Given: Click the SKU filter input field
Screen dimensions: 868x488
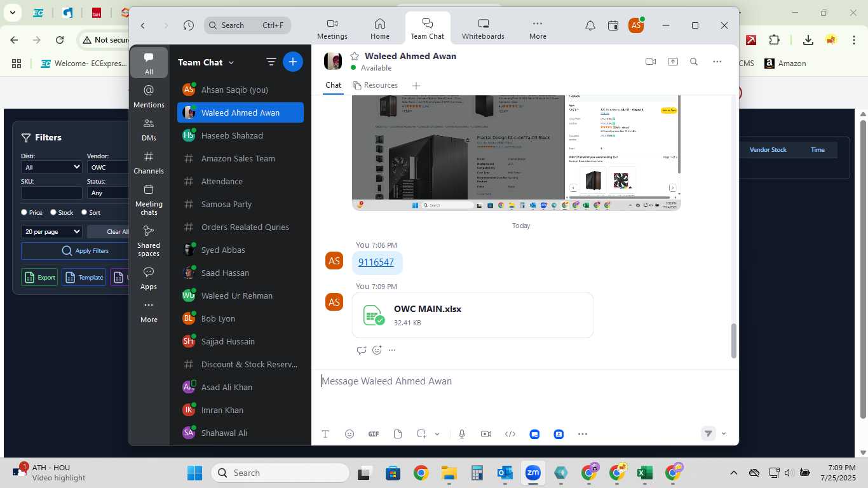Looking at the screenshot, I should point(51,193).
